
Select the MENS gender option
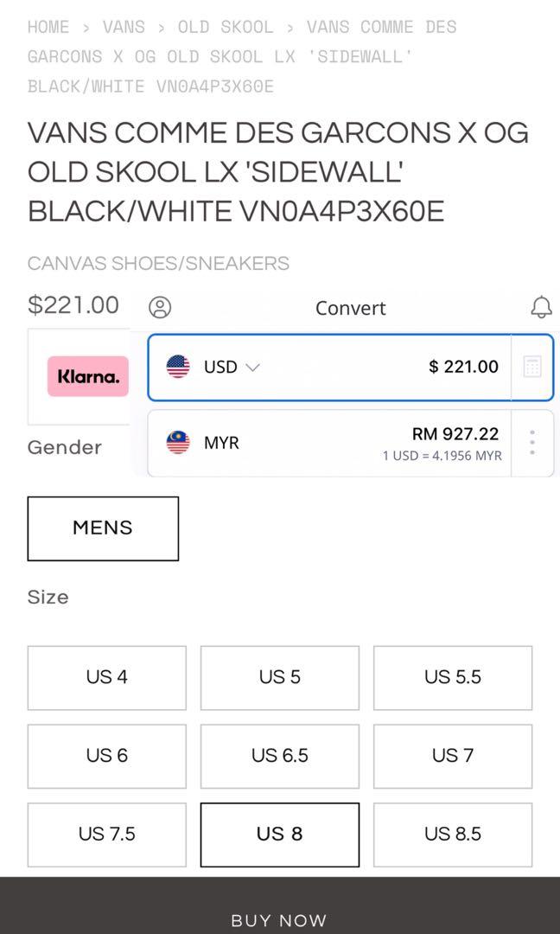coord(103,528)
